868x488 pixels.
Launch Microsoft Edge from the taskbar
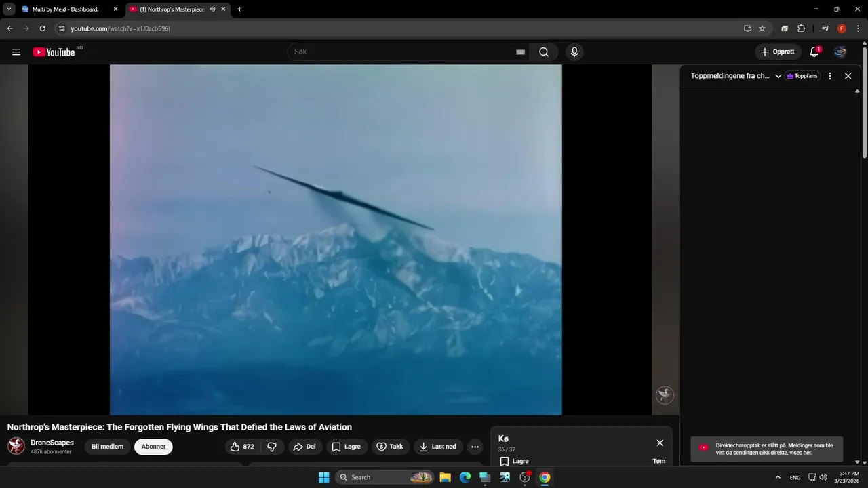point(465,477)
